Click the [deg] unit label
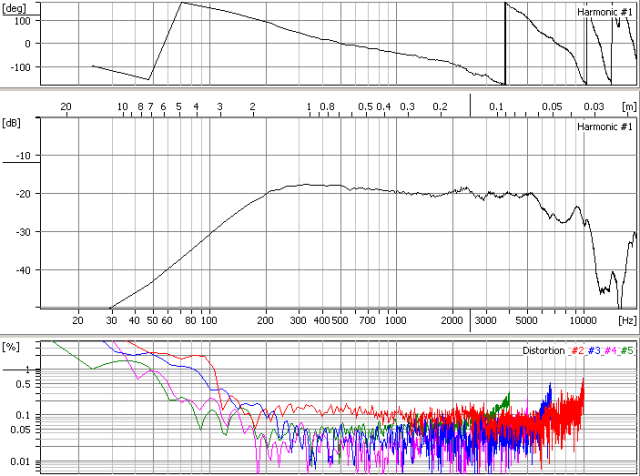 coord(17,6)
